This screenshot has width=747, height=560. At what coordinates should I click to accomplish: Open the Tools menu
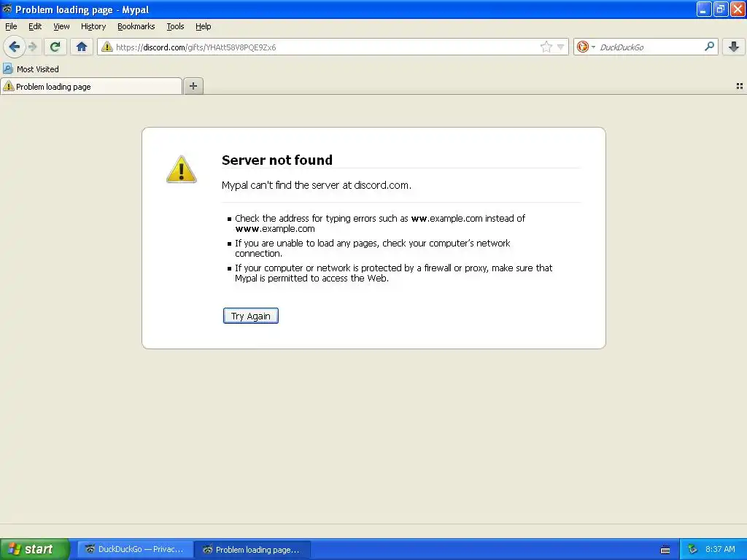(x=175, y=26)
